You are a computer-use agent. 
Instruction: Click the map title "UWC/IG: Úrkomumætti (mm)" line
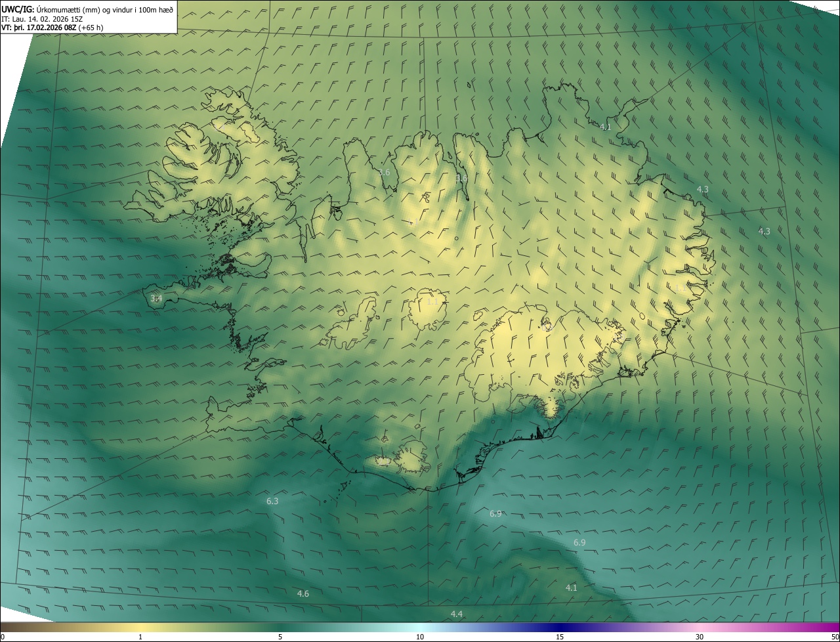[x=87, y=9]
